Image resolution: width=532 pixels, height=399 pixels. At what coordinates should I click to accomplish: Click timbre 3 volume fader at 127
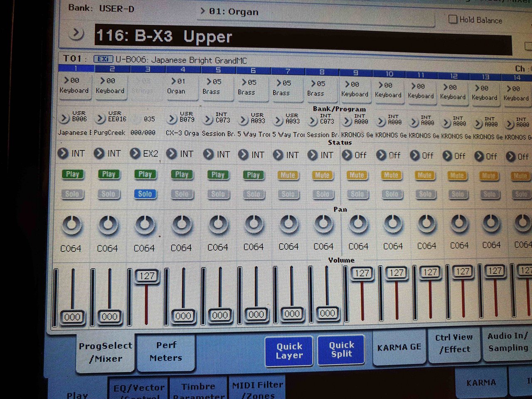(x=147, y=276)
